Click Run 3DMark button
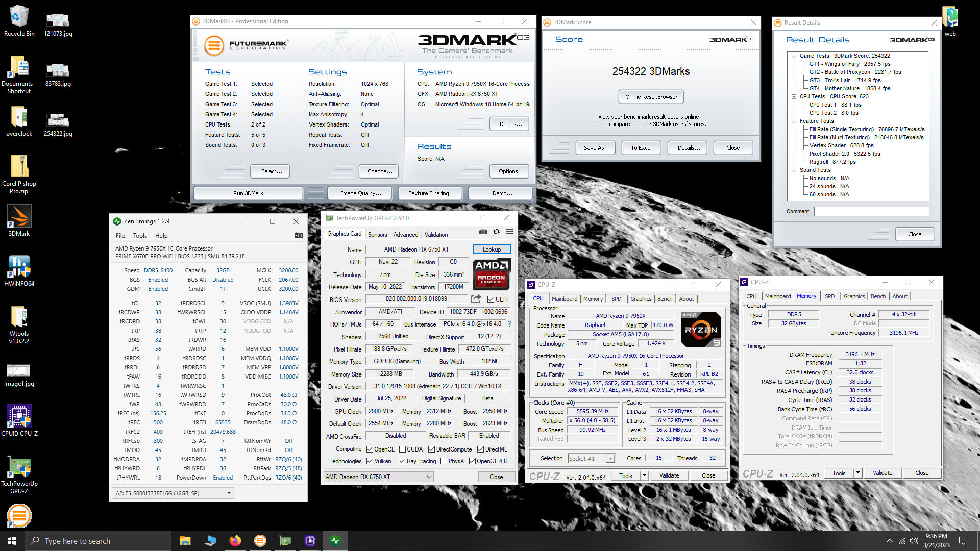This screenshot has height=551, width=980. tap(248, 193)
